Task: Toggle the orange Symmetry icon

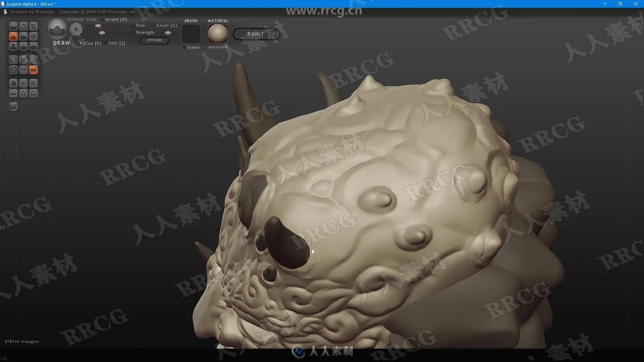Action: [x=34, y=70]
